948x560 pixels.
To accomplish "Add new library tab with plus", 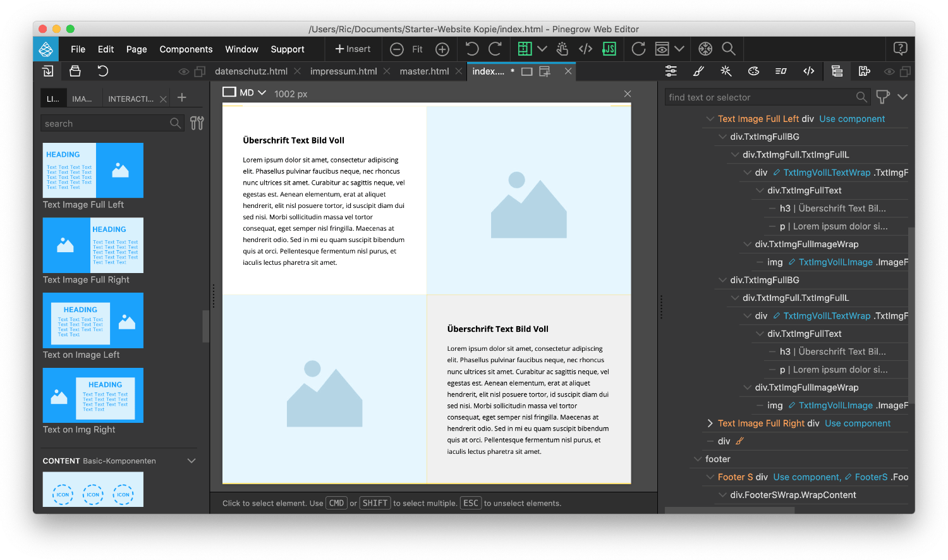I will pos(182,97).
